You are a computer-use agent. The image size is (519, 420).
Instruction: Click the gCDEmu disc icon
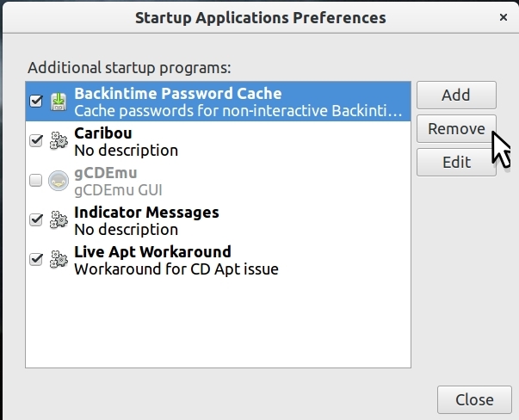[x=59, y=181]
